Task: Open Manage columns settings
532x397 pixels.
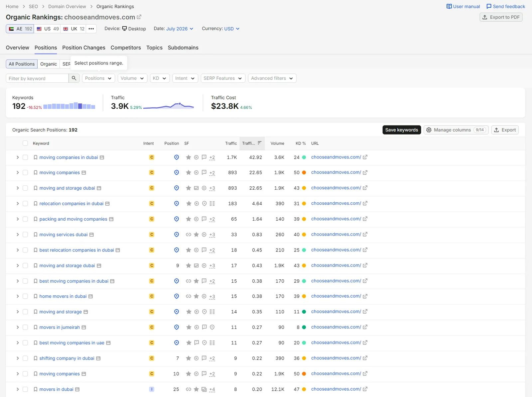Action: [456, 130]
